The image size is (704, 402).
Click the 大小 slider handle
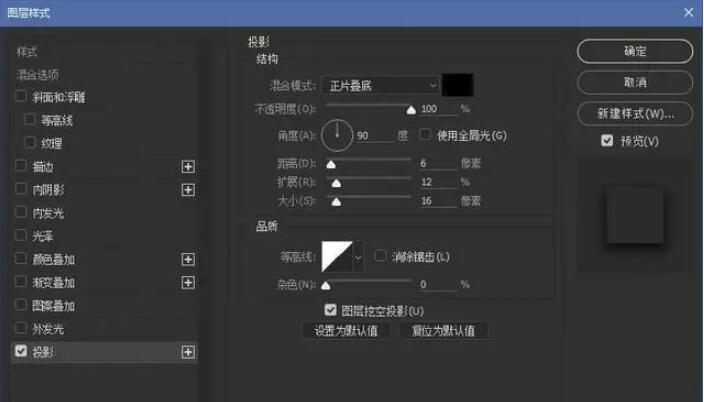pyautogui.click(x=336, y=202)
